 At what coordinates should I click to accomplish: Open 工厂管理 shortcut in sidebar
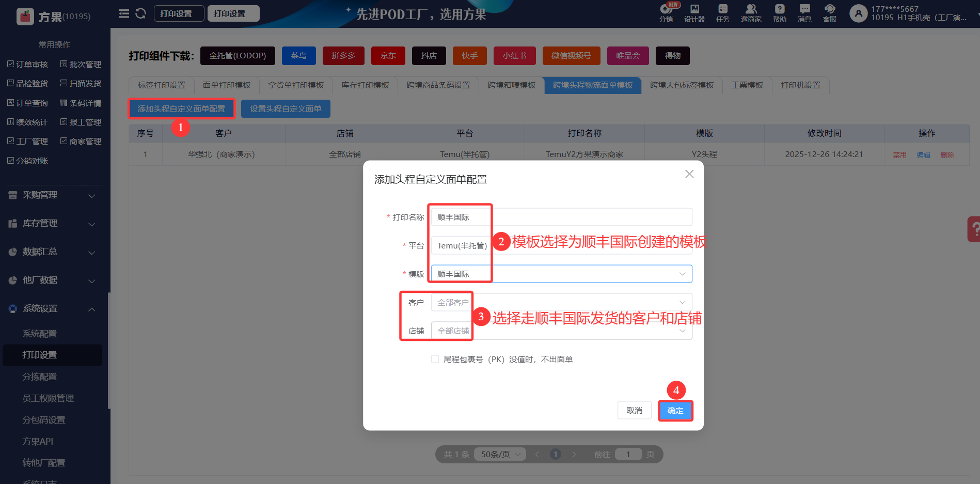pos(28,141)
